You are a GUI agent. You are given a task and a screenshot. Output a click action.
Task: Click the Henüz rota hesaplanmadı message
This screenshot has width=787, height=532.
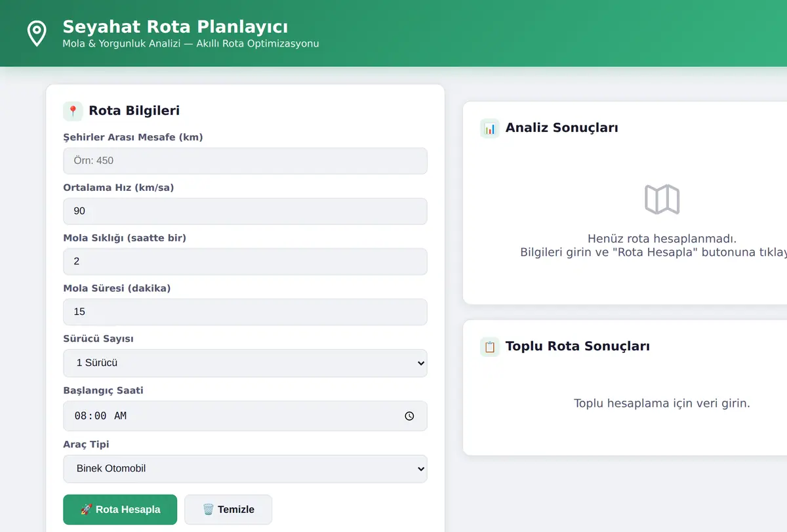[662, 239]
